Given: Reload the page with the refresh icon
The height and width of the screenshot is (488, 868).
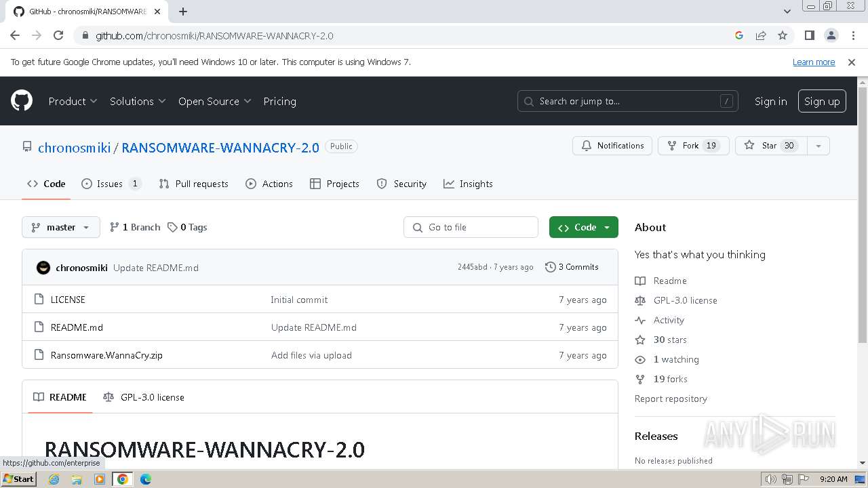Looking at the screenshot, I should pos(58,35).
